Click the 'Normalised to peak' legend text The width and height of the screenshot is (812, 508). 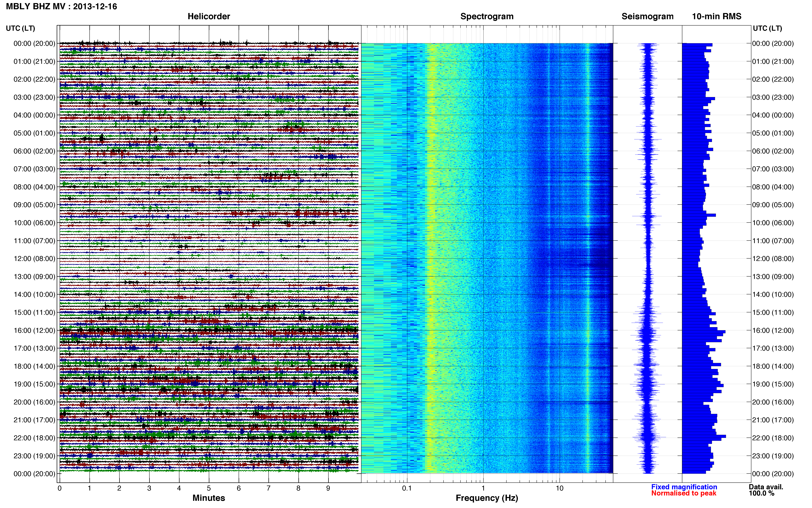click(x=684, y=494)
